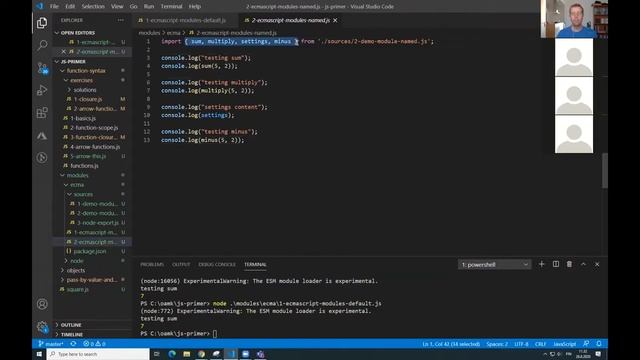
Task: Open the Source Control view icon
Action: (42, 68)
